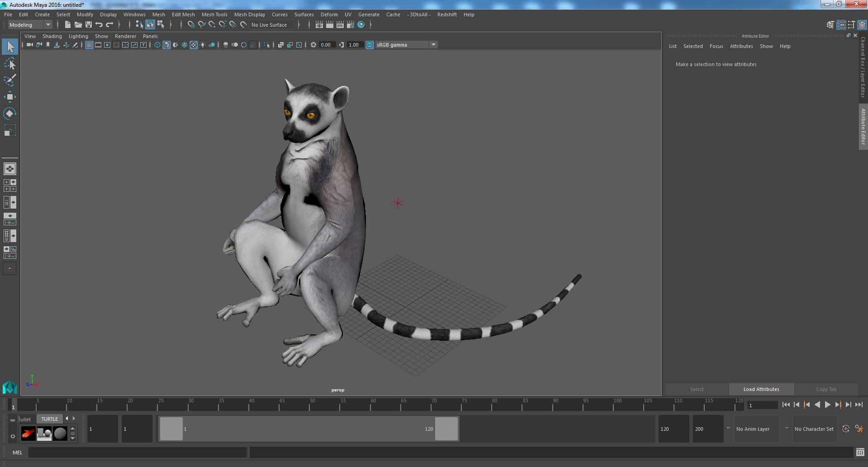Toggle auto keyframe button
The width and height of the screenshot is (868, 467).
pyautogui.click(x=845, y=429)
